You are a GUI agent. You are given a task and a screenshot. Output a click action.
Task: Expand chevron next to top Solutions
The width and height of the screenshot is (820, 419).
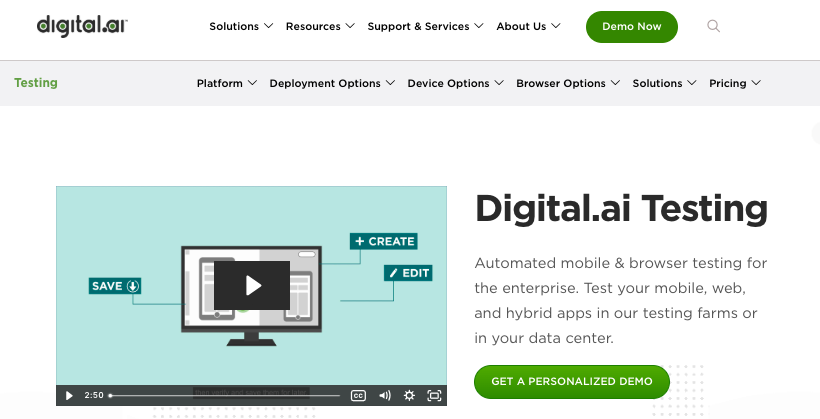[268, 26]
